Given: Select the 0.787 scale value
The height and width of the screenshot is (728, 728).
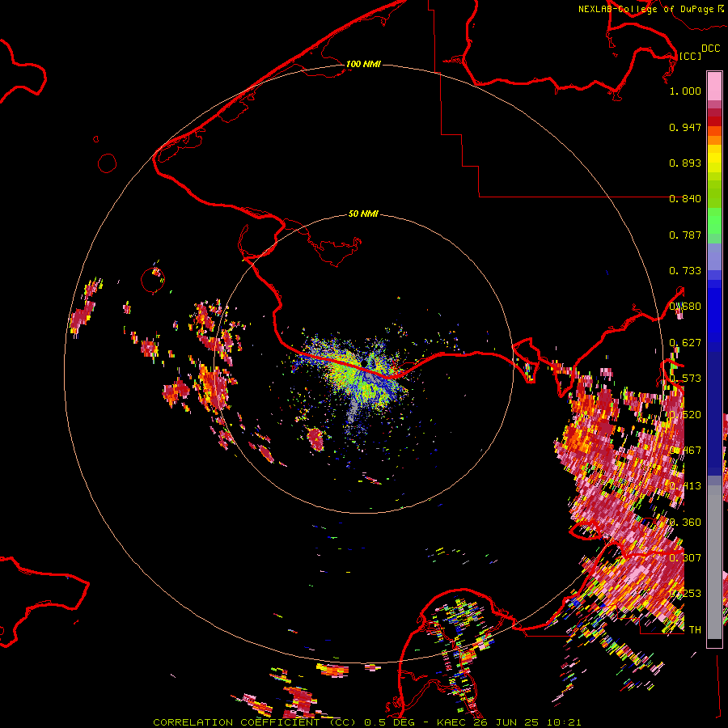Looking at the screenshot, I should (x=685, y=235).
